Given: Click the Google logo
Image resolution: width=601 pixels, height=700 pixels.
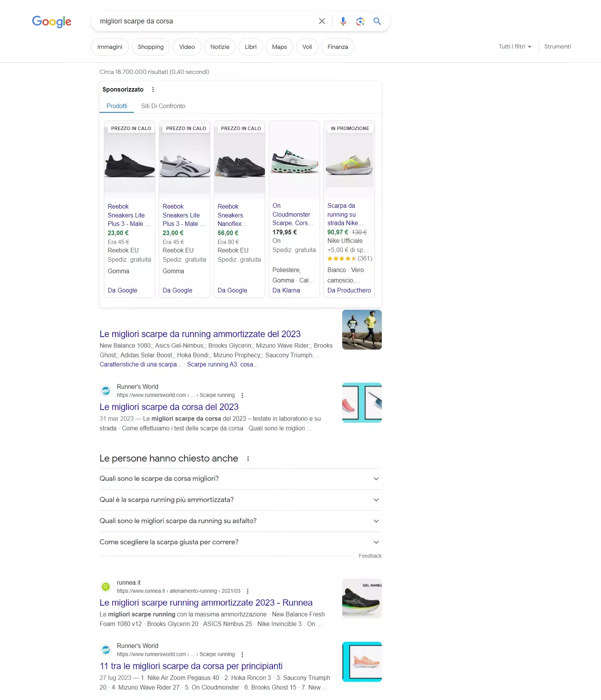Looking at the screenshot, I should click(x=52, y=22).
